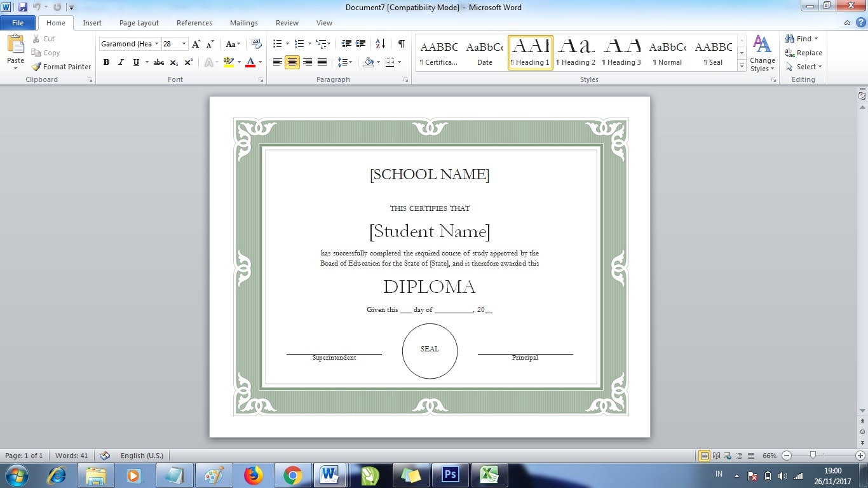The width and height of the screenshot is (868, 488).
Task: Switch to Full Screen Reading view
Action: click(717, 456)
